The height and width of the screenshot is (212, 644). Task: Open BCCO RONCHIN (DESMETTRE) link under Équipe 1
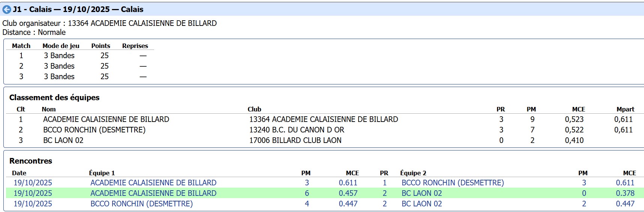141,204
